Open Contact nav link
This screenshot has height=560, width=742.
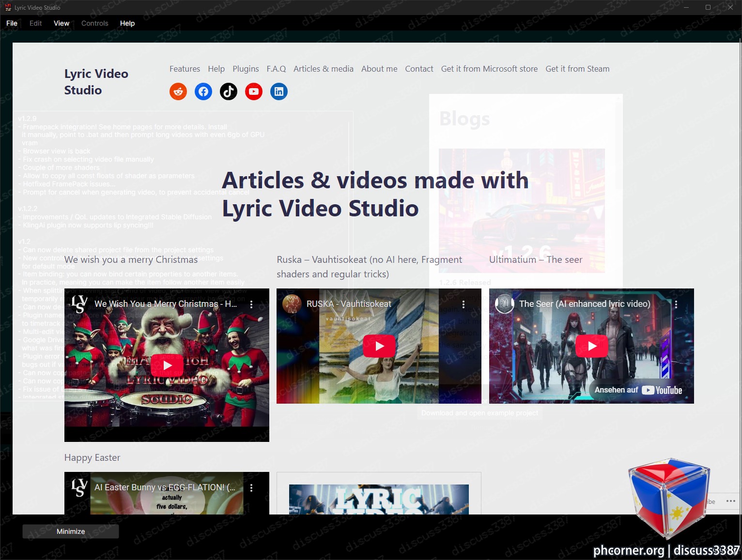tap(419, 69)
